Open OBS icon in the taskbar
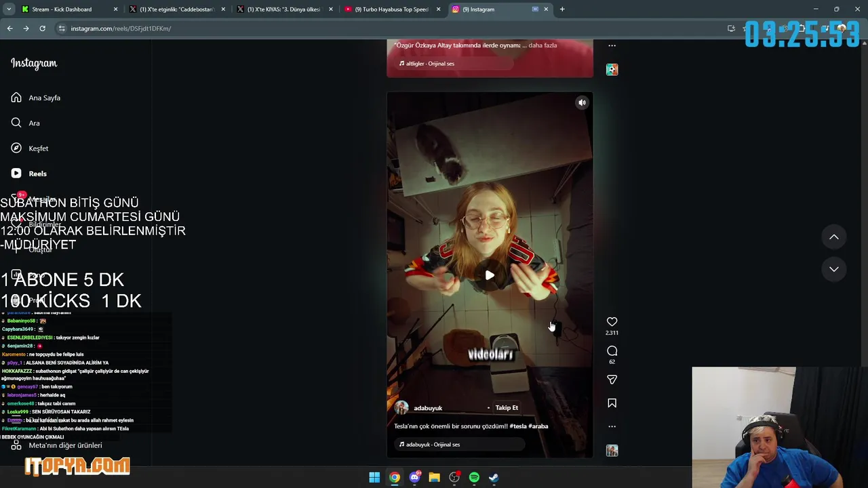Image resolution: width=868 pixels, height=488 pixels. point(454,477)
